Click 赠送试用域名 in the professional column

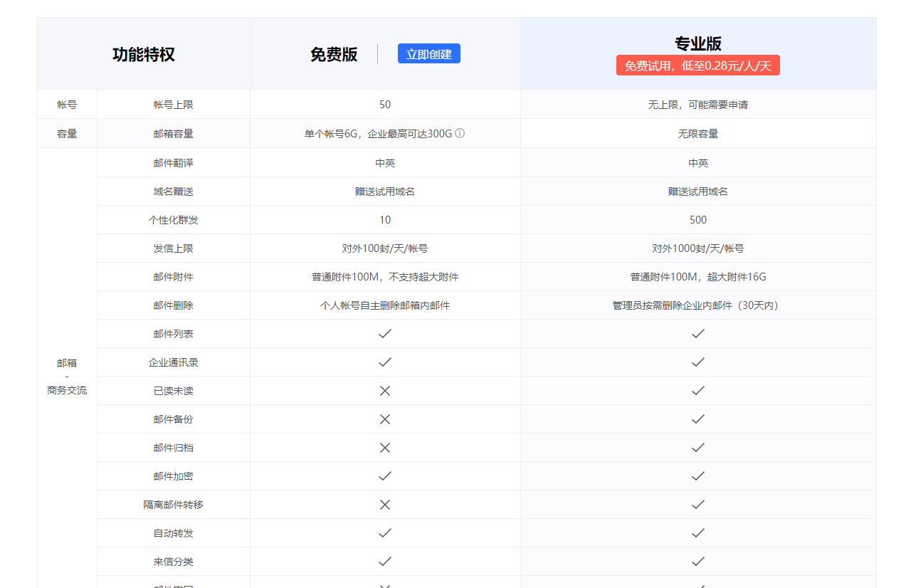click(698, 191)
